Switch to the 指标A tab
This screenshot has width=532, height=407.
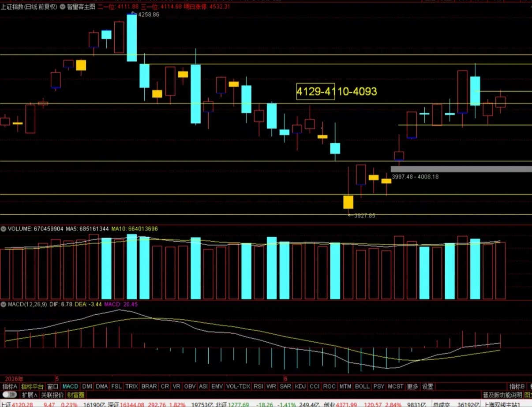click(9, 386)
